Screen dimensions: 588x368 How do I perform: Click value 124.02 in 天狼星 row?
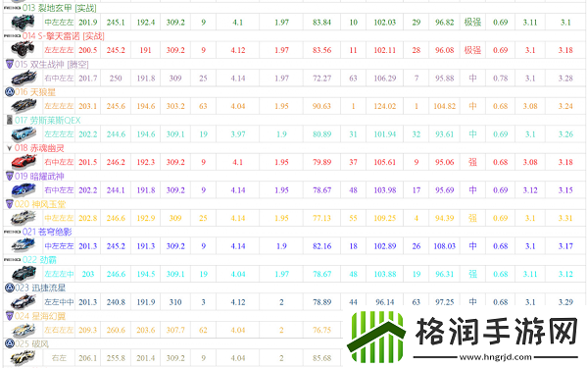[x=385, y=106]
